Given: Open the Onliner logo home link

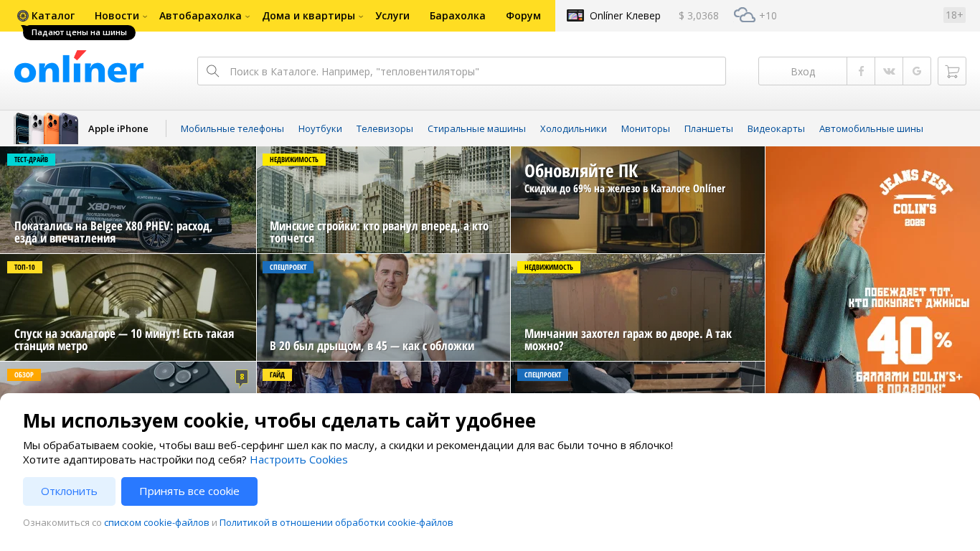Looking at the screenshot, I should tap(79, 67).
